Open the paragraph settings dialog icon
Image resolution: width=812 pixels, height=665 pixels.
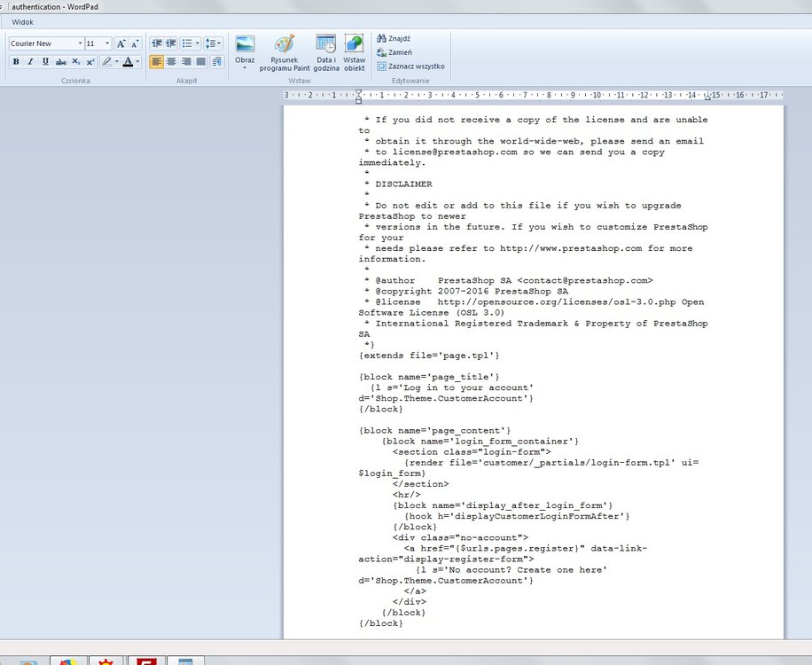[x=217, y=62]
